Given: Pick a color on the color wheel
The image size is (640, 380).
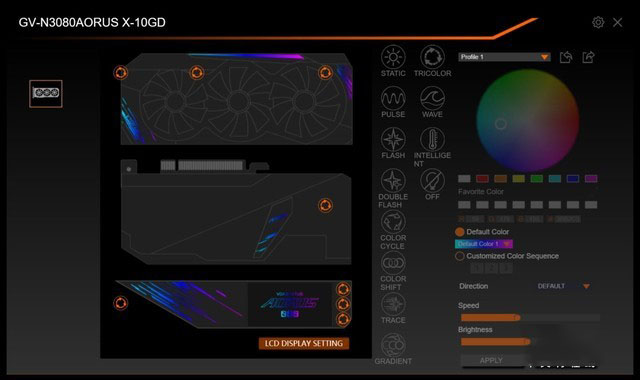Looking at the screenshot, I should (x=527, y=120).
